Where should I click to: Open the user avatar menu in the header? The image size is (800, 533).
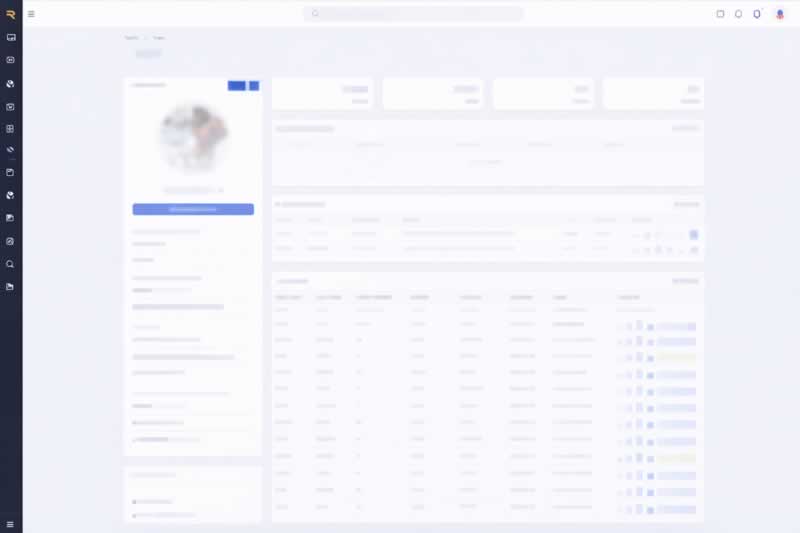pyautogui.click(x=780, y=14)
